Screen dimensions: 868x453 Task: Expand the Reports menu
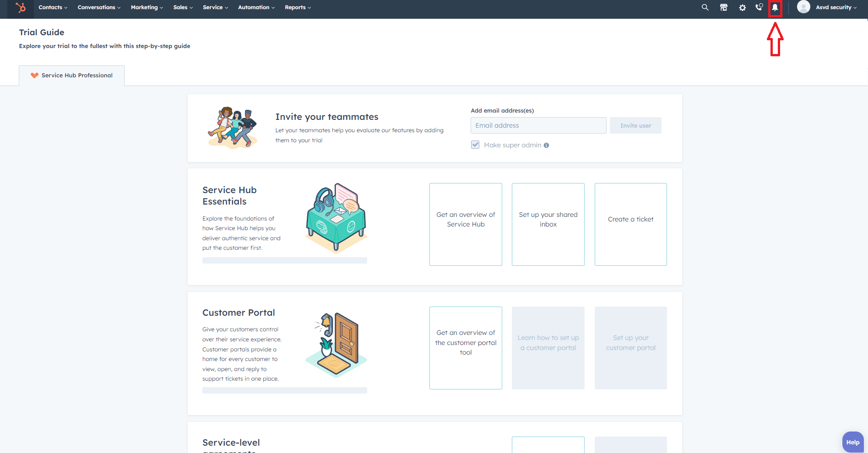(298, 7)
